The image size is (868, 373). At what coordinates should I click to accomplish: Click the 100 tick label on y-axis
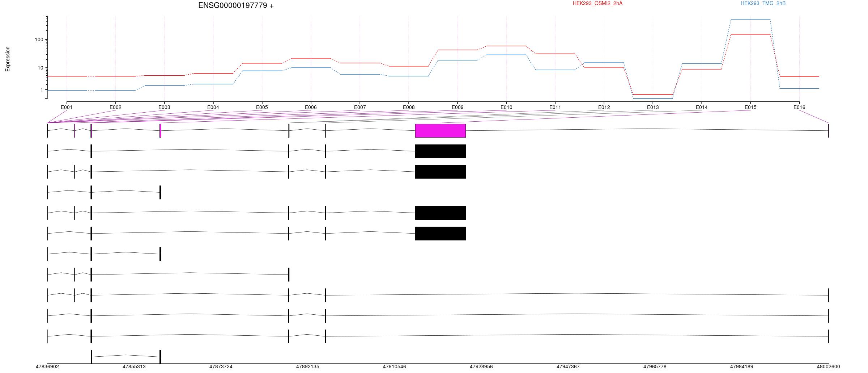tap(39, 39)
